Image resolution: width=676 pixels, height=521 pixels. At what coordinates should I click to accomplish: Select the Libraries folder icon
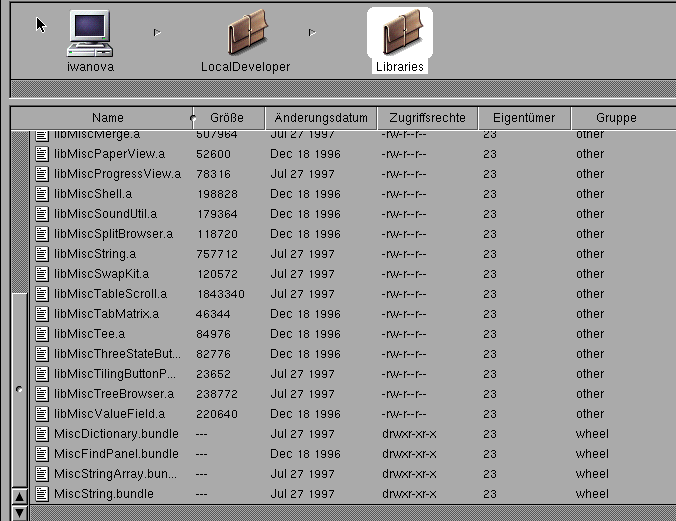tap(400, 34)
